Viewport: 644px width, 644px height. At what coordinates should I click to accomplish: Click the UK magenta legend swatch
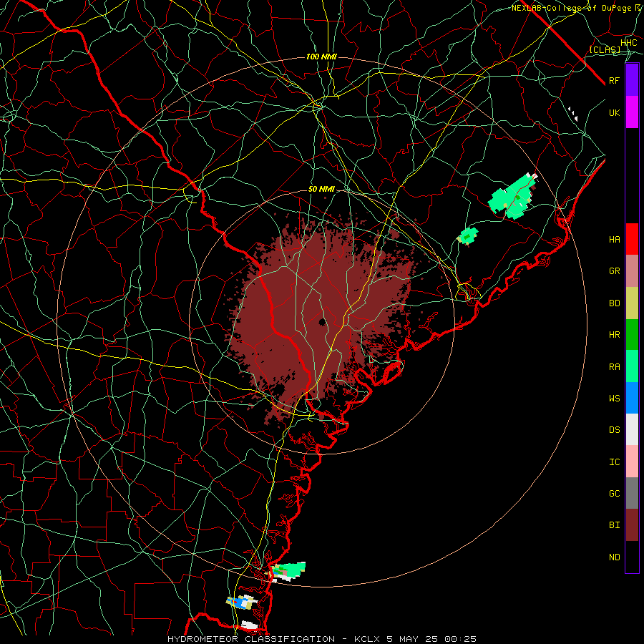[632, 112]
